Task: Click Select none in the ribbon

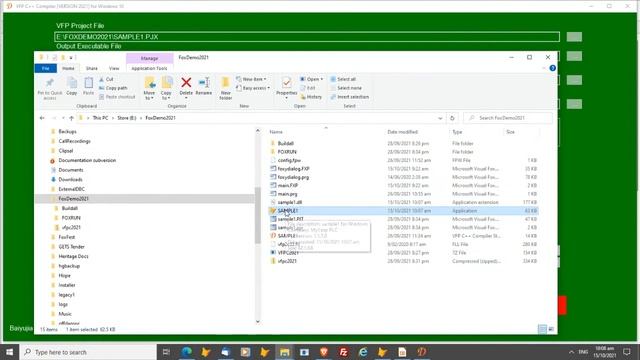Action: [x=346, y=88]
